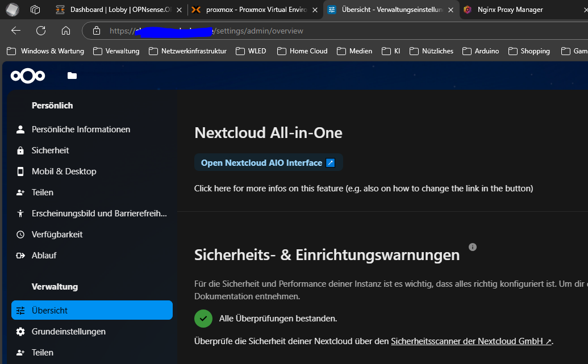Click the Mobil & Desktop phone icon
The width and height of the screenshot is (588, 364).
click(x=20, y=171)
